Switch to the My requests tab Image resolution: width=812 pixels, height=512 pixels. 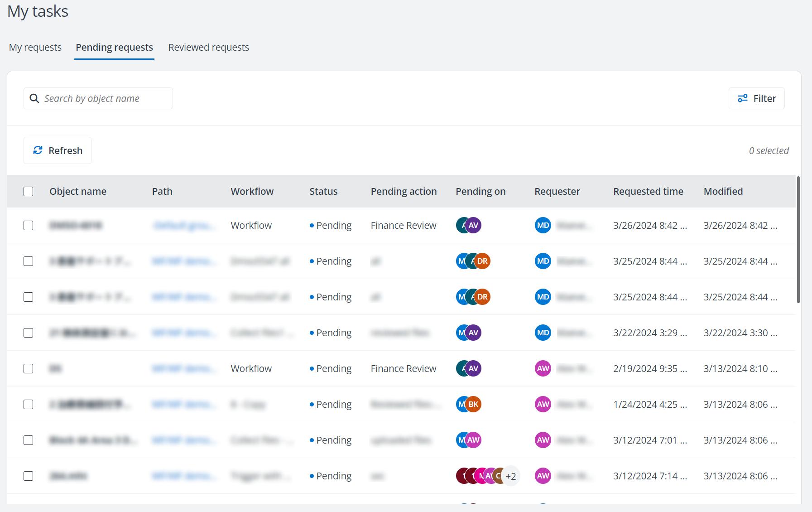pyautogui.click(x=35, y=47)
